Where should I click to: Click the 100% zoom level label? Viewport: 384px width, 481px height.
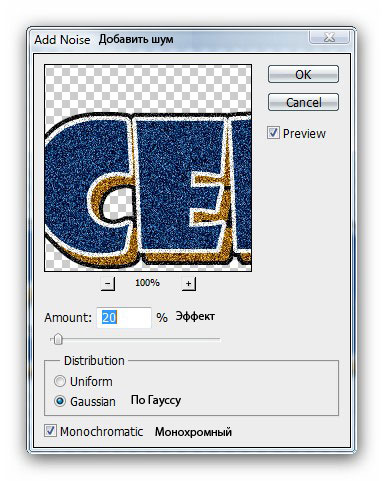click(147, 283)
